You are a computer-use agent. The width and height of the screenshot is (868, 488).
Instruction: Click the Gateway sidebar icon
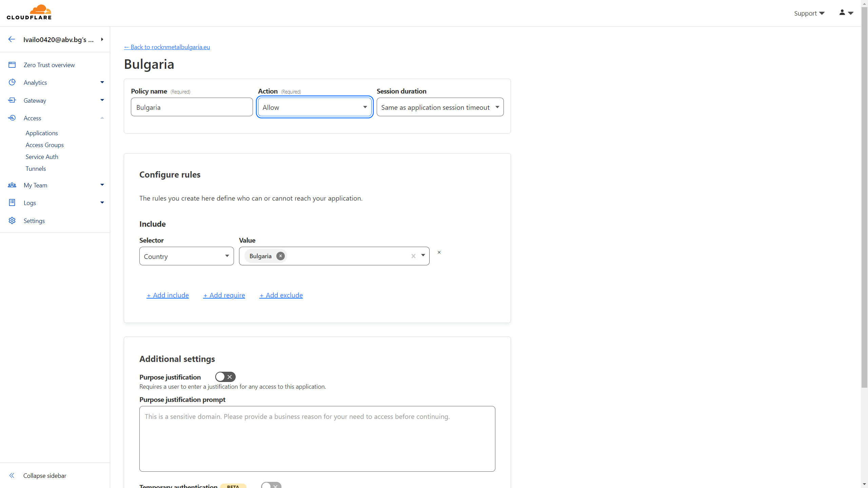pyautogui.click(x=12, y=100)
